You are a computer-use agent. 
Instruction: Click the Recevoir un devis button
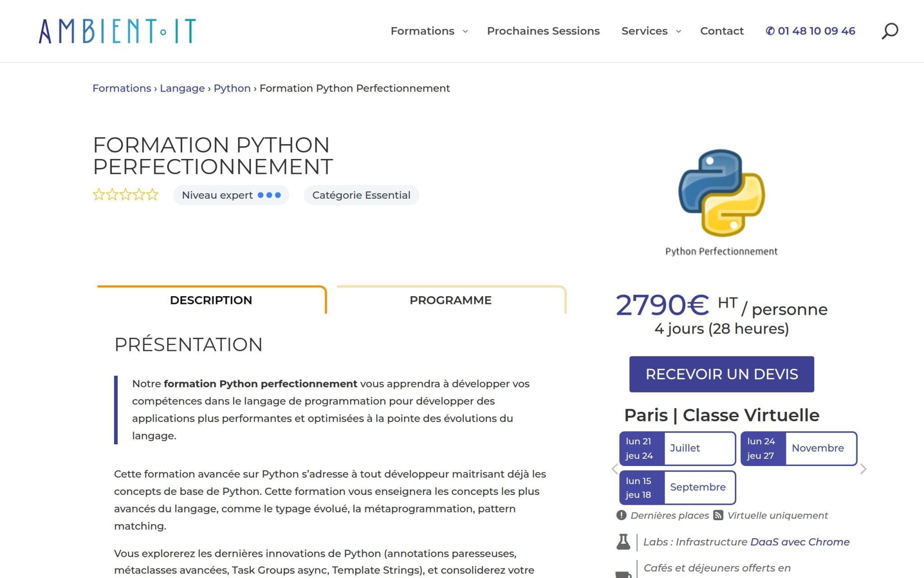pyautogui.click(x=721, y=374)
